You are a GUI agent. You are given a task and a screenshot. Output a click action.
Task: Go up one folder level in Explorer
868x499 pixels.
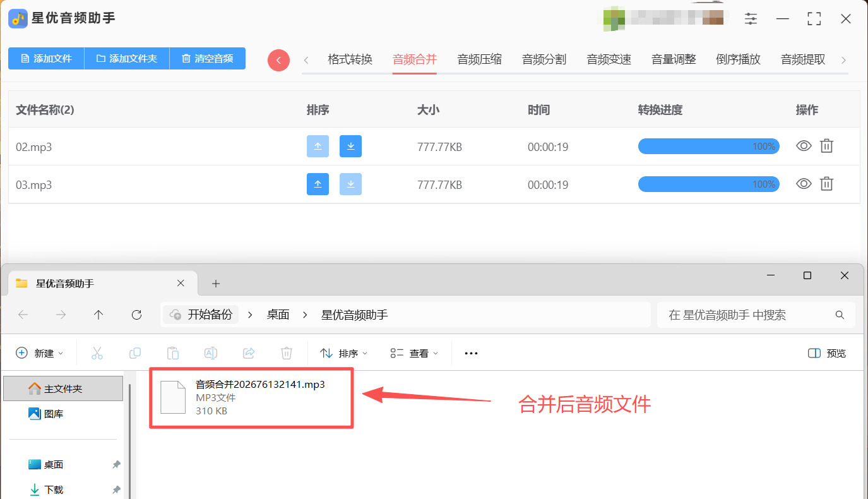tap(98, 315)
